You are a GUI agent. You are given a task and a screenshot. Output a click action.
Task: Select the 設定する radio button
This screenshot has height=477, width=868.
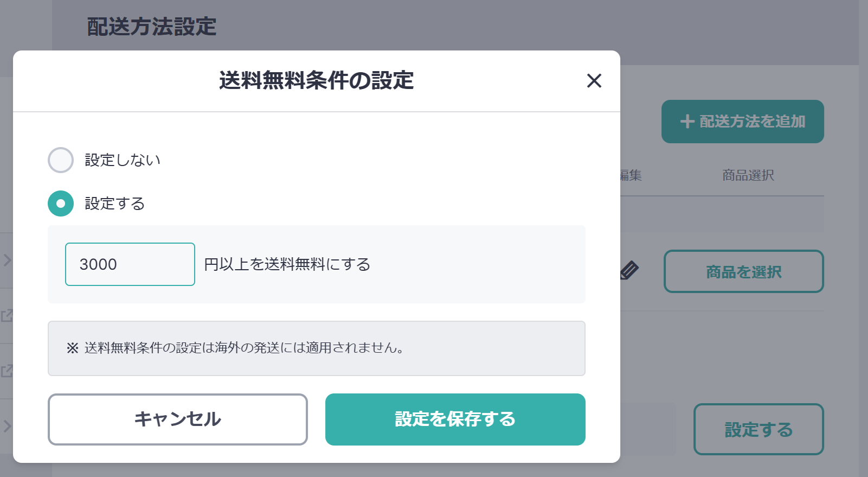click(x=61, y=203)
